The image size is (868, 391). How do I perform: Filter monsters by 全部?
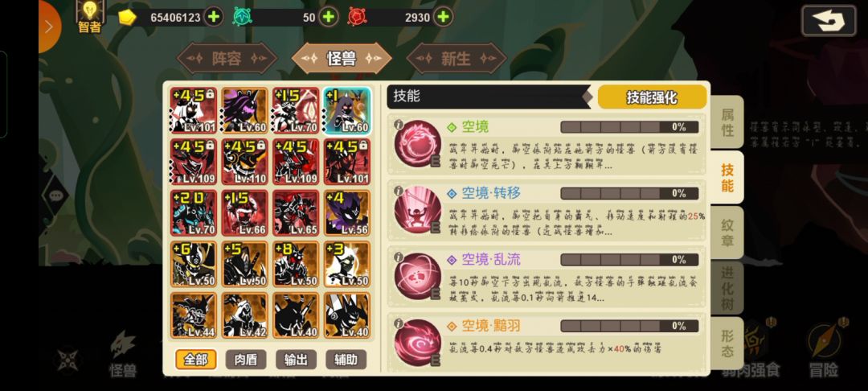pos(195,360)
